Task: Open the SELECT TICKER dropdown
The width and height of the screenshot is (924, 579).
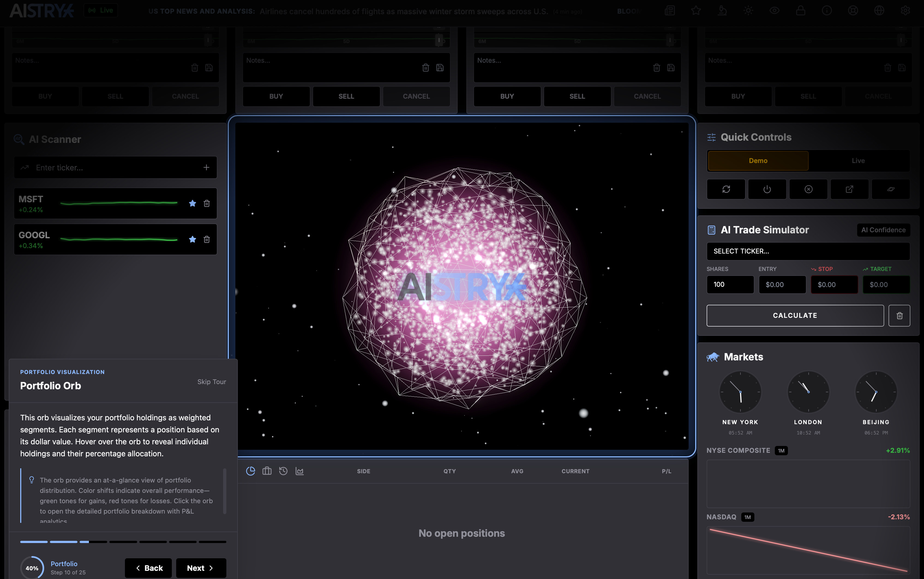Action: (808, 251)
